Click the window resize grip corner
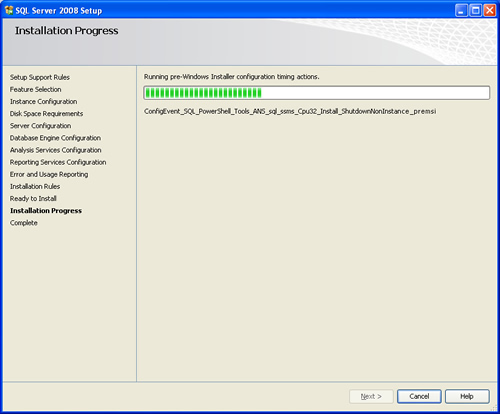The image size is (500, 414). point(493,407)
